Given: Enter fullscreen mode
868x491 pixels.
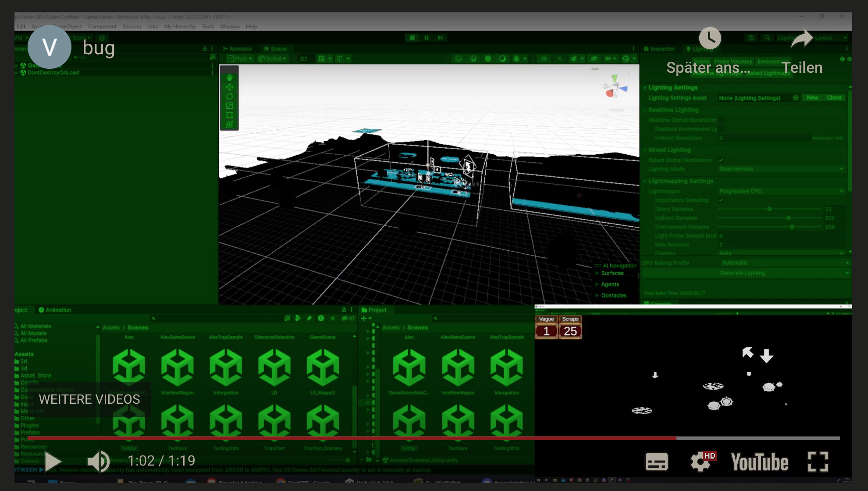Looking at the screenshot, I should coord(818,462).
